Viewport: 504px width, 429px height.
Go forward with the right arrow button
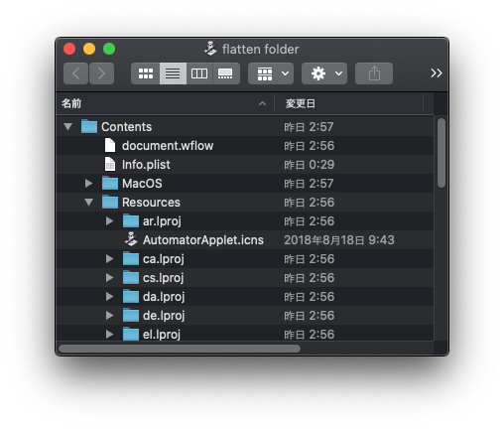point(101,73)
